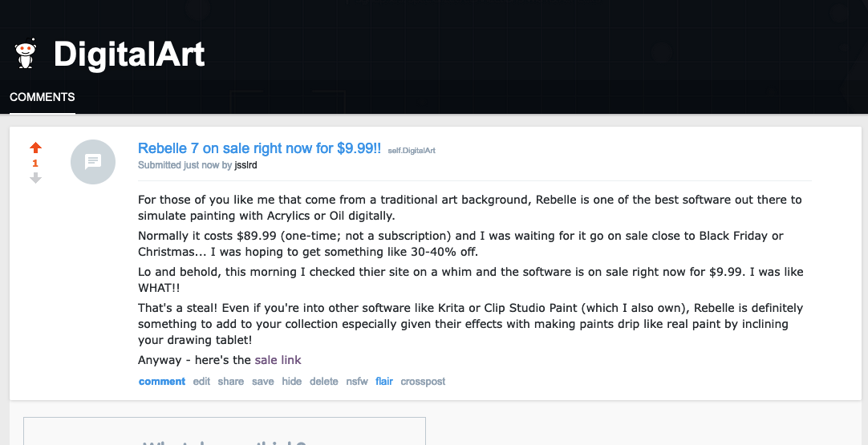Visit the self.DigitalArt domain link
The width and height of the screenshot is (868, 445).
tap(412, 150)
